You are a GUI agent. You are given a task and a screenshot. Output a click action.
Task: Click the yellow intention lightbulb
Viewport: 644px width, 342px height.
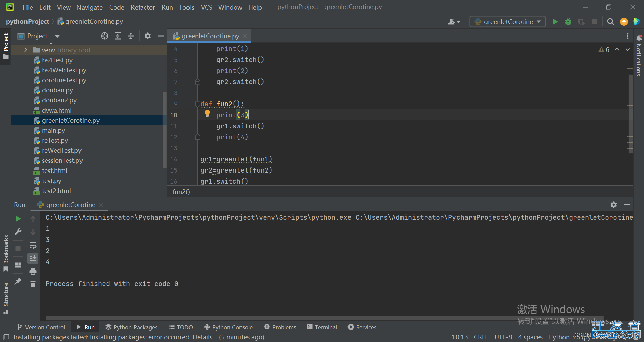pyautogui.click(x=207, y=114)
